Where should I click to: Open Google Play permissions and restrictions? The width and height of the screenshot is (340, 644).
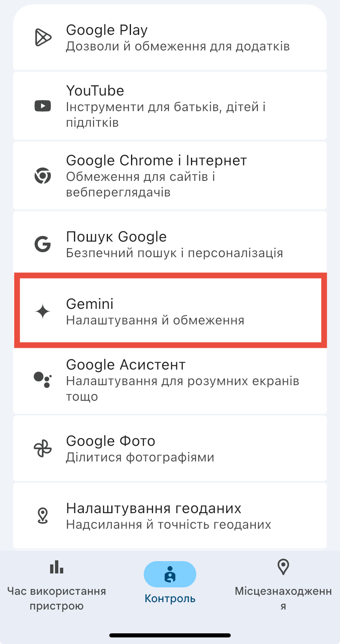click(x=170, y=37)
